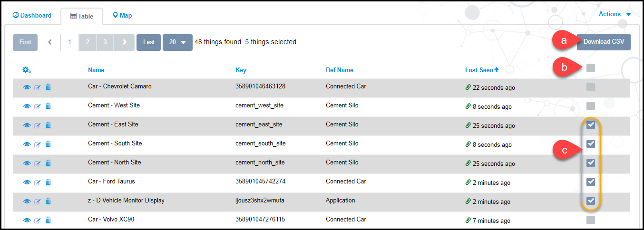The height and width of the screenshot is (230, 644).
Task: Click the edit icon for Car - Ford Taurus
Action: pyautogui.click(x=38, y=182)
